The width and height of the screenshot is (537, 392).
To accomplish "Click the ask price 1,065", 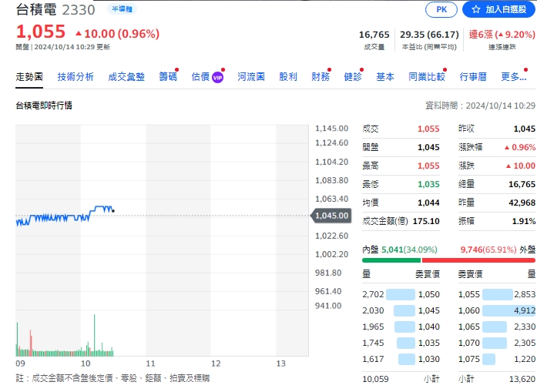I will tap(469, 327).
